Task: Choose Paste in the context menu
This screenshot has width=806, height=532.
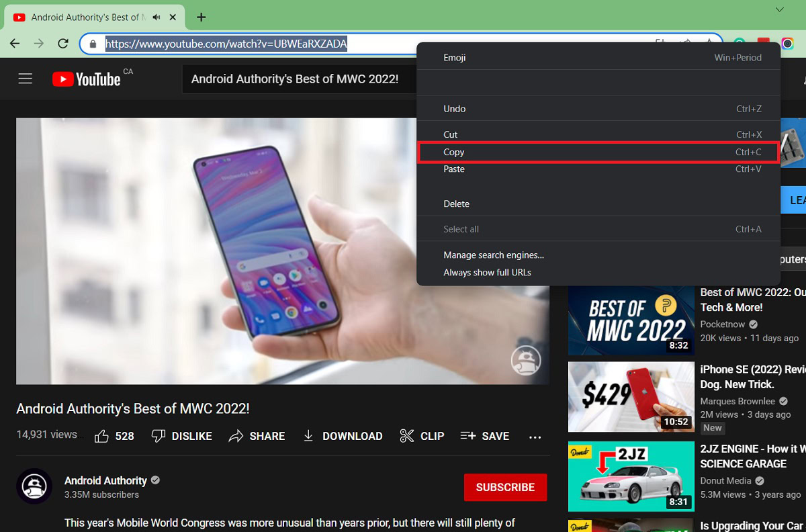Action: click(x=454, y=169)
